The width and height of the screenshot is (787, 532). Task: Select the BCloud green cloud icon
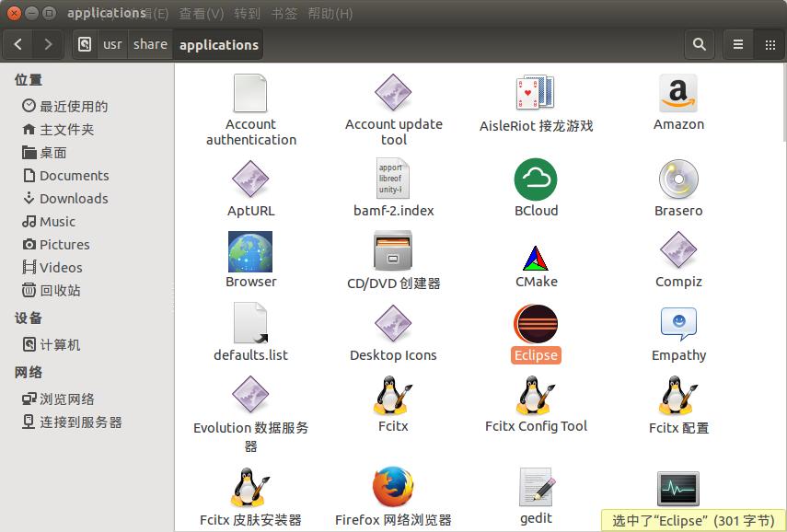[536, 179]
